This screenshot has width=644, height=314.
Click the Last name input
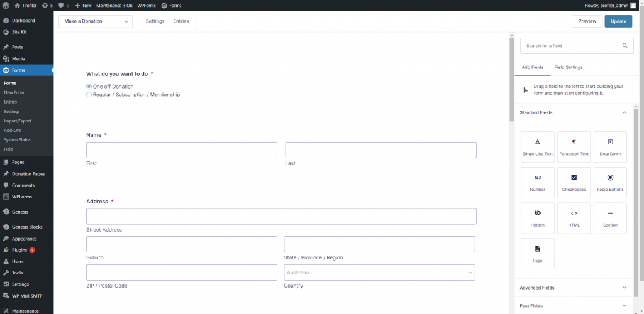point(380,150)
